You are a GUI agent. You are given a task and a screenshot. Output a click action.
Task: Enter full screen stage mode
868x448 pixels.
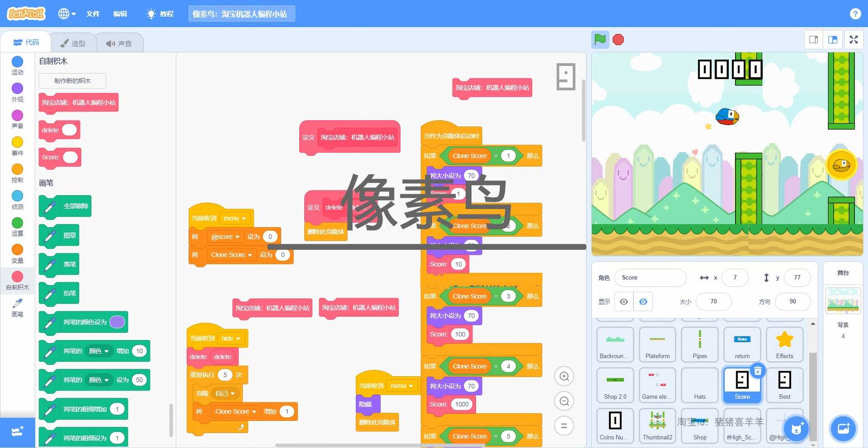[854, 40]
